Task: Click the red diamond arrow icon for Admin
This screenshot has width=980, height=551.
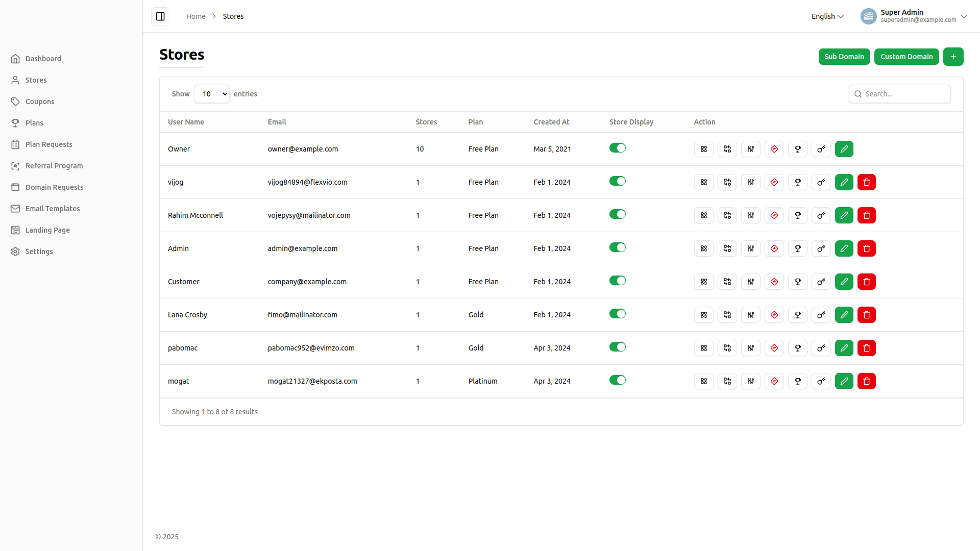Action: pyautogui.click(x=774, y=248)
